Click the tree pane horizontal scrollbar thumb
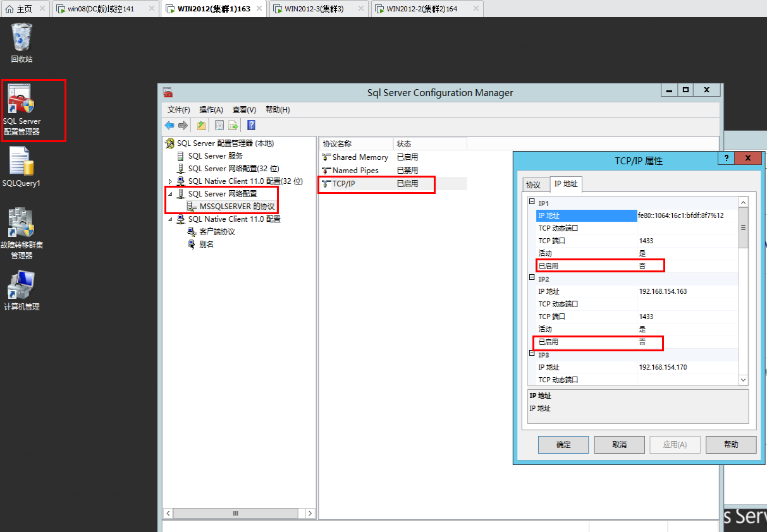The height and width of the screenshot is (532, 767). point(235,514)
